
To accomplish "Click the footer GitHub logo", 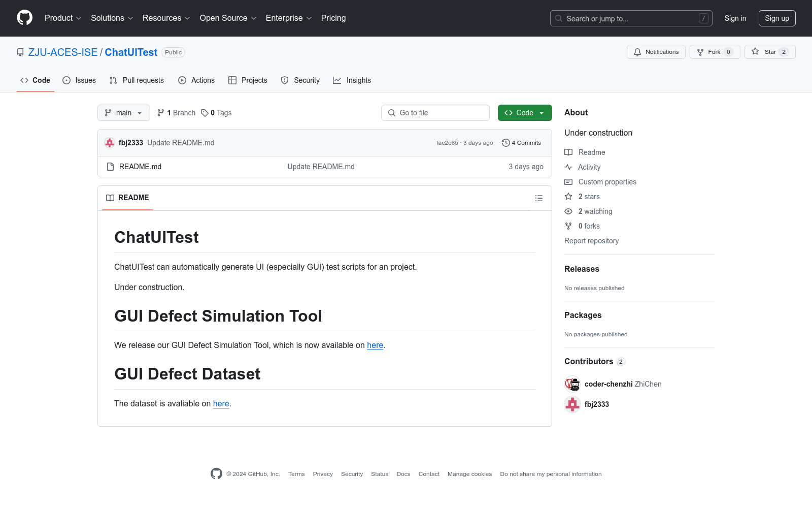I will (216, 474).
